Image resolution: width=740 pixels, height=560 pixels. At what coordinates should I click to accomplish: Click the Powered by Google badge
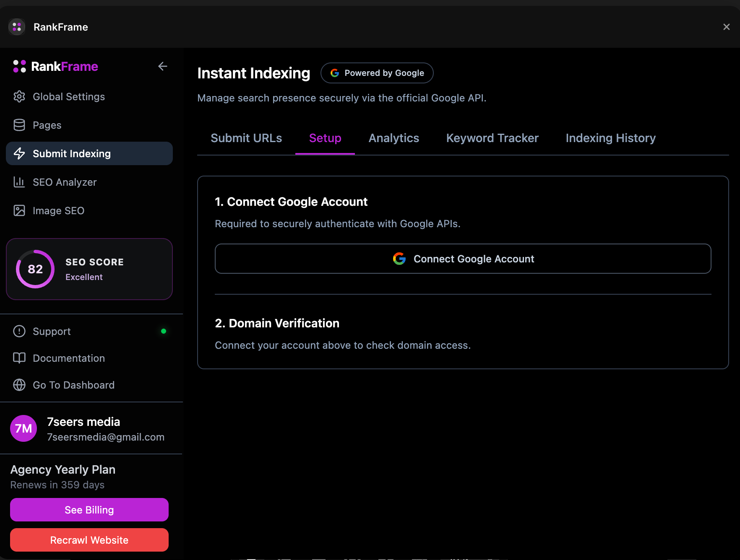pos(377,73)
